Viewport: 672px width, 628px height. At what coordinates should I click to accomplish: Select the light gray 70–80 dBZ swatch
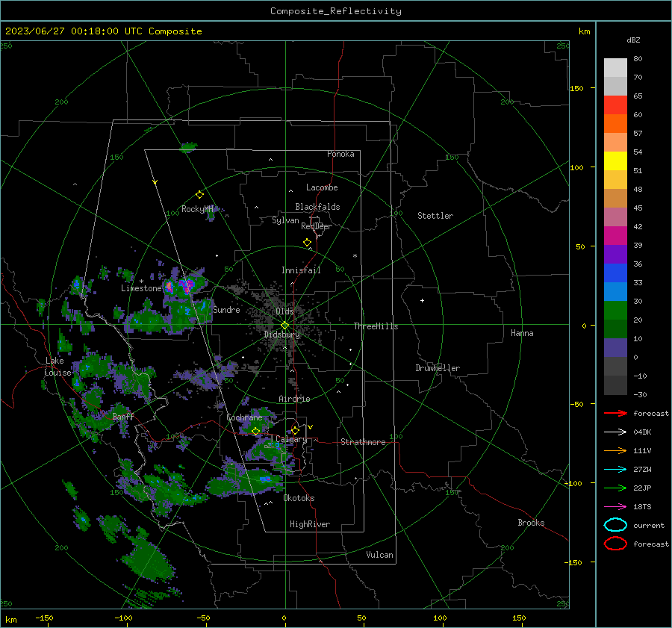click(x=615, y=68)
